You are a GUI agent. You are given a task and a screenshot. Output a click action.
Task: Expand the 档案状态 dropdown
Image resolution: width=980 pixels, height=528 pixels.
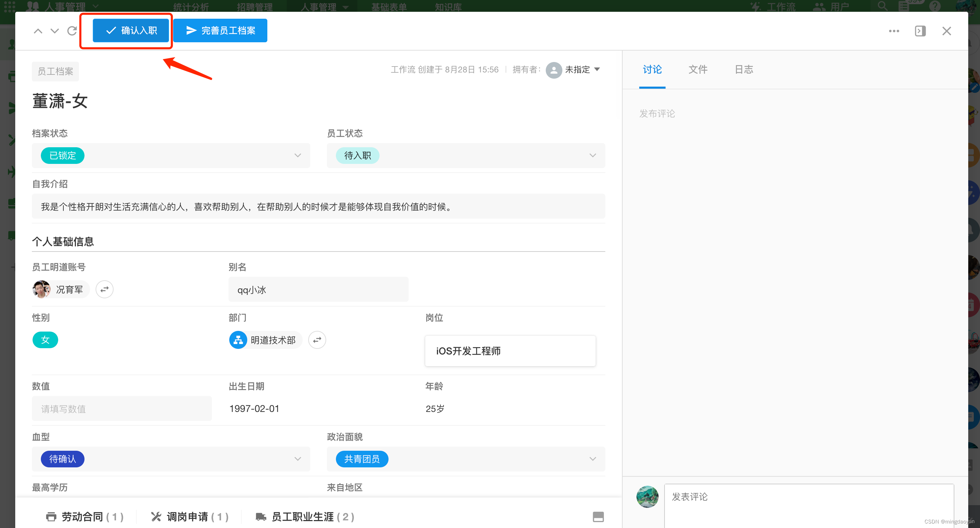pyautogui.click(x=297, y=155)
